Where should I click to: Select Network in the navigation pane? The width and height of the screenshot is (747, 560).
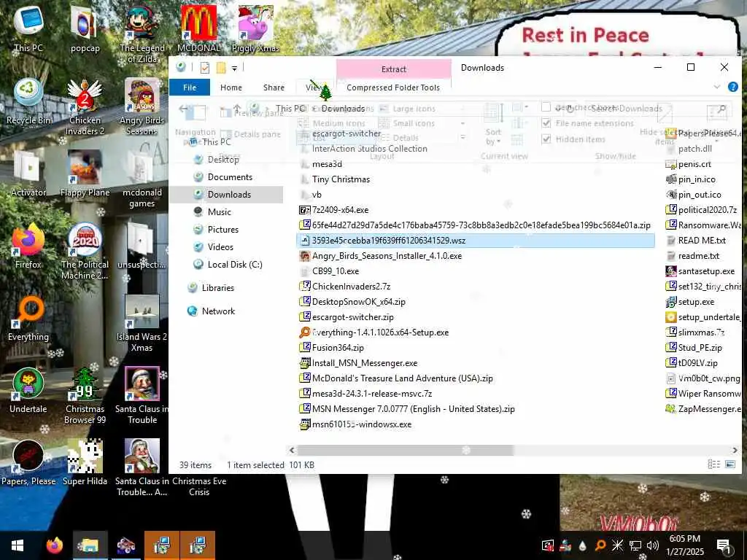tap(218, 311)
